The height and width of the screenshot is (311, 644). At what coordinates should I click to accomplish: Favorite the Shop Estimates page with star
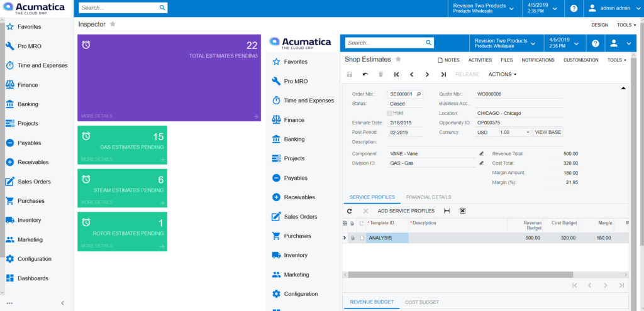[398, 59]
